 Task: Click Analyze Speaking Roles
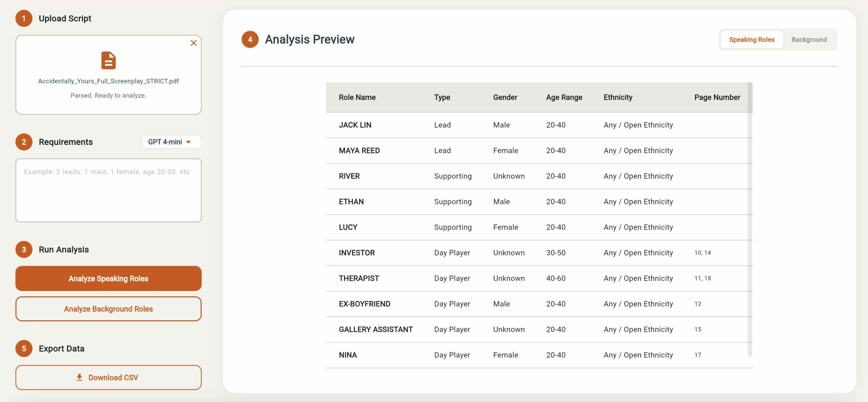[x=108, y=278]
